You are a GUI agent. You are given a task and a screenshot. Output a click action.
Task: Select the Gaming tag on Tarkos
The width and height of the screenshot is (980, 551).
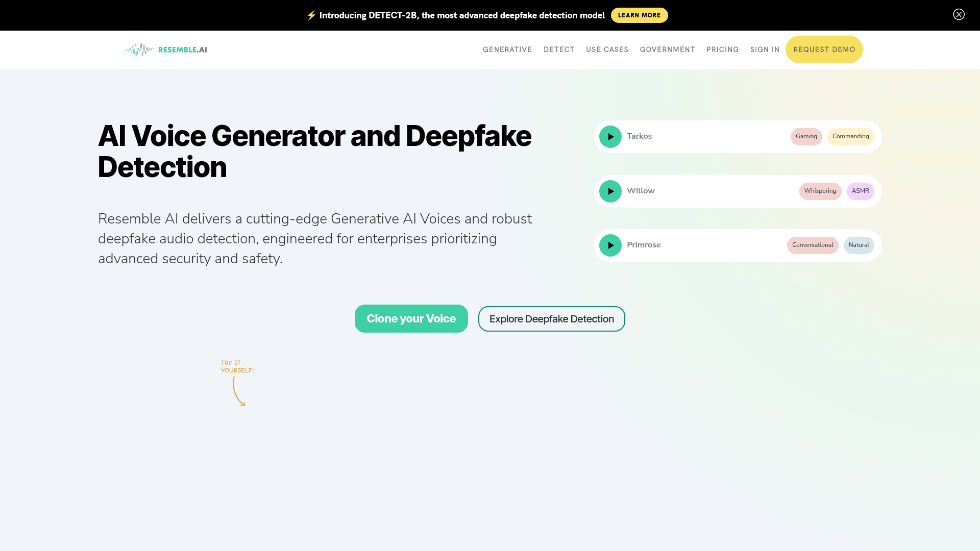[806, 137]
